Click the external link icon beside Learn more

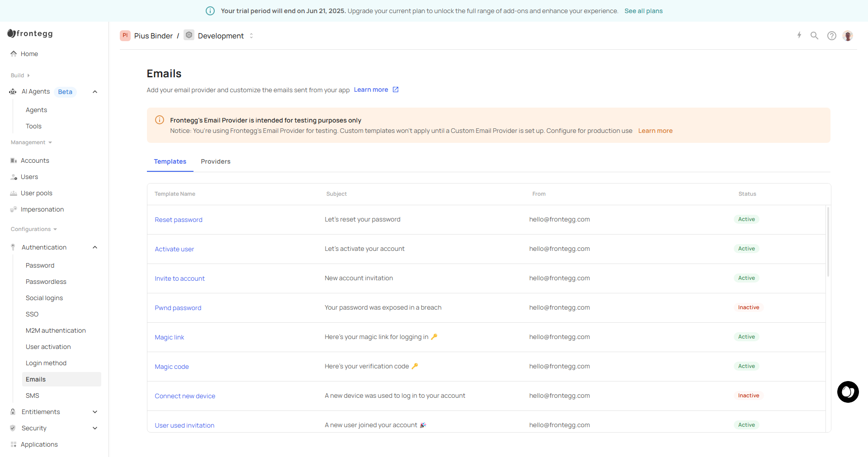pos(396,90)
